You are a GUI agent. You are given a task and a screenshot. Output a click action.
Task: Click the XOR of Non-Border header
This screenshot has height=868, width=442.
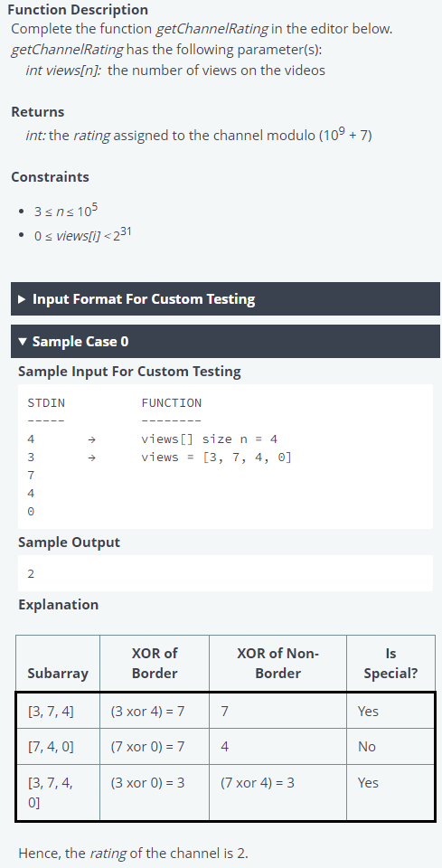click(x=277, y=663)
